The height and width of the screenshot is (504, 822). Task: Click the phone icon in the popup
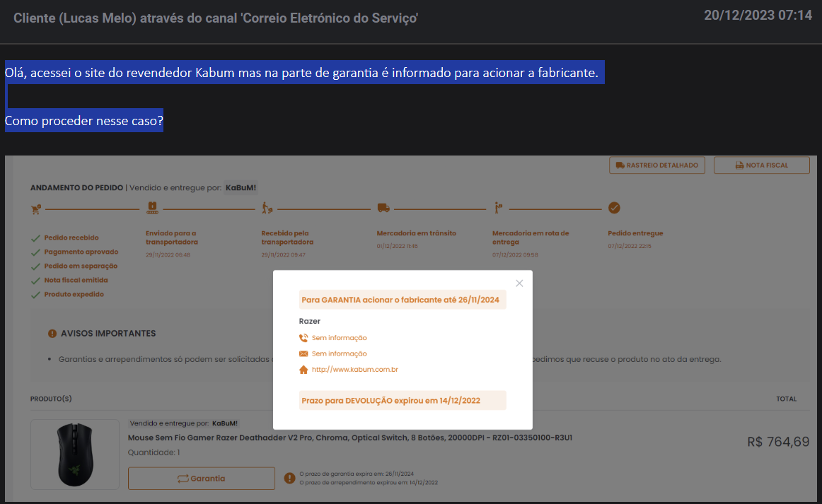[303, 338]
